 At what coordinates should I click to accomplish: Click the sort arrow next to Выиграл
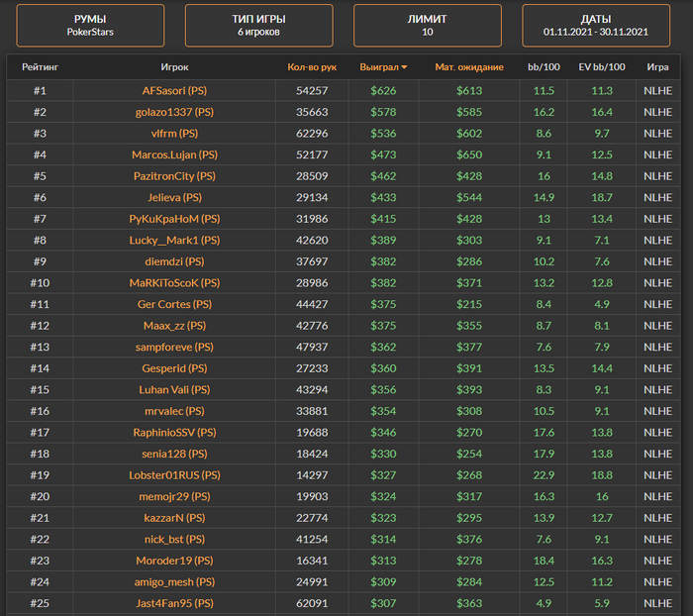(x=404, y=67)
